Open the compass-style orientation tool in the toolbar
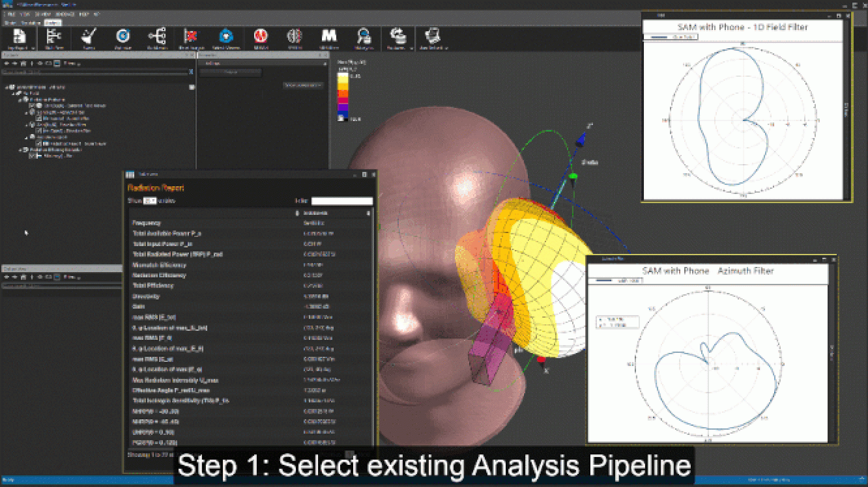The height and width of the screenshot is (487, 868). 124,36
